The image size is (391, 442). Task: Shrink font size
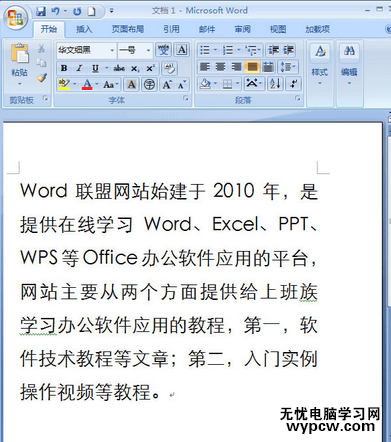(182, 84)
